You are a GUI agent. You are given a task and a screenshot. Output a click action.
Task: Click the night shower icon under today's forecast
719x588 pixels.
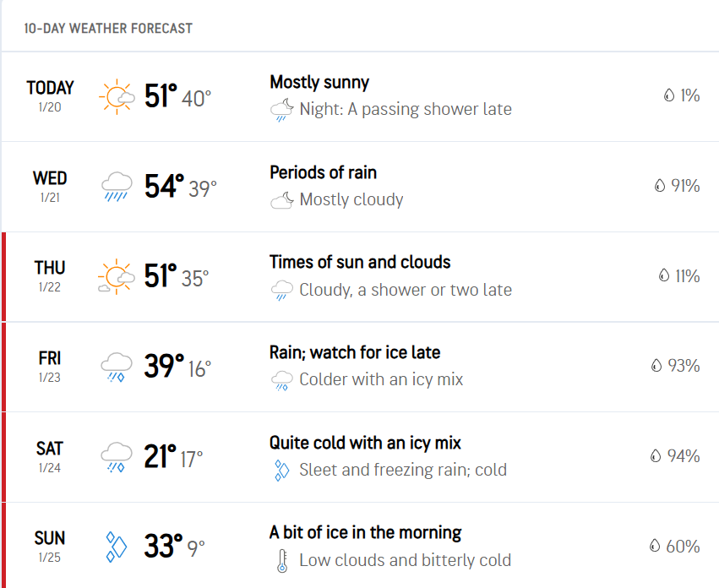[281, 108]
